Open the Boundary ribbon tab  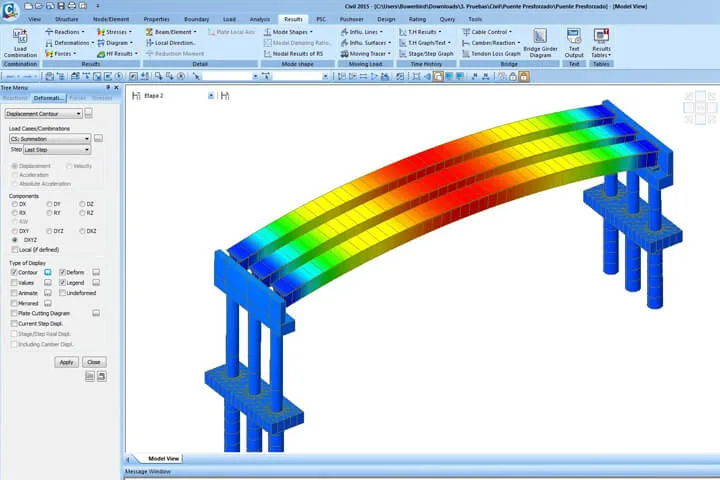point(197,19)
